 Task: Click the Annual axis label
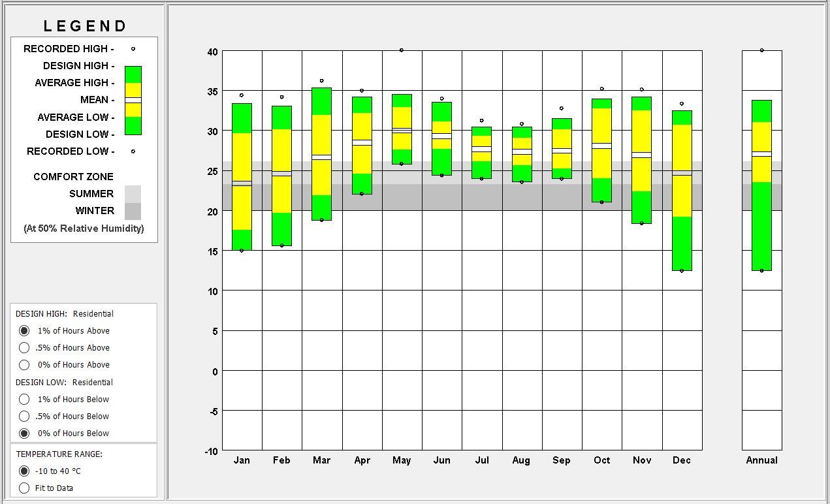(761, 460)
